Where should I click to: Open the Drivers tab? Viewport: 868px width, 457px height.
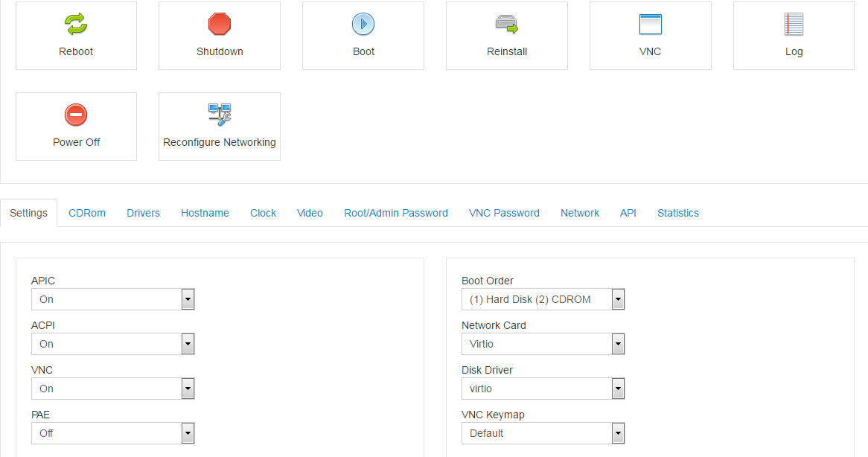144,213
